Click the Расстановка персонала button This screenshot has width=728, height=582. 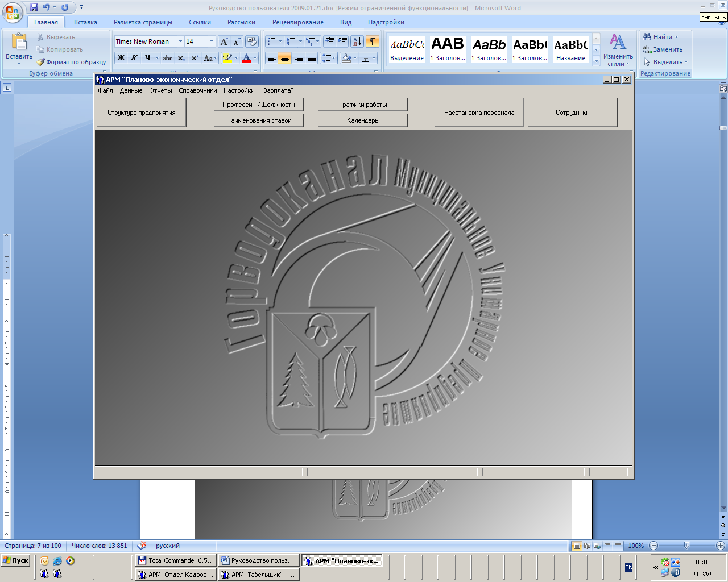coord(479,113)
